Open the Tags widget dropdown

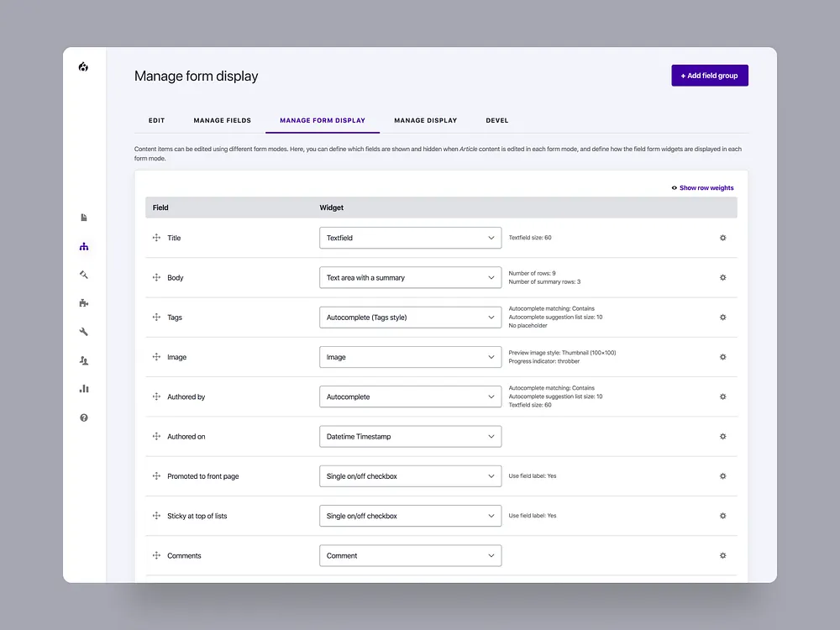[410, 317]
